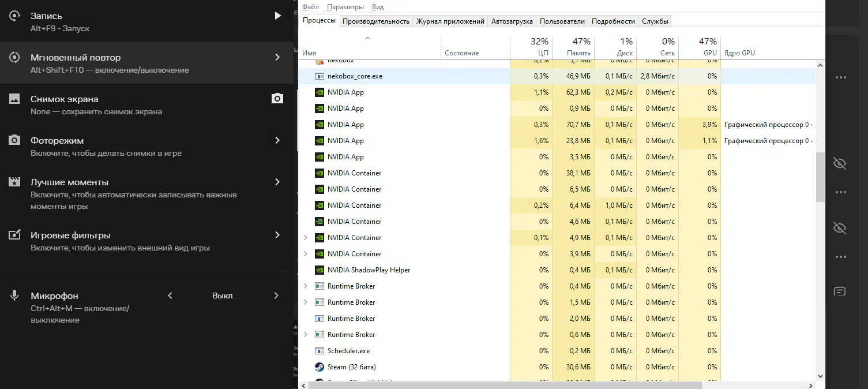Select the NVIDIA ShadowPlay Helper process name

pos(369,270)
